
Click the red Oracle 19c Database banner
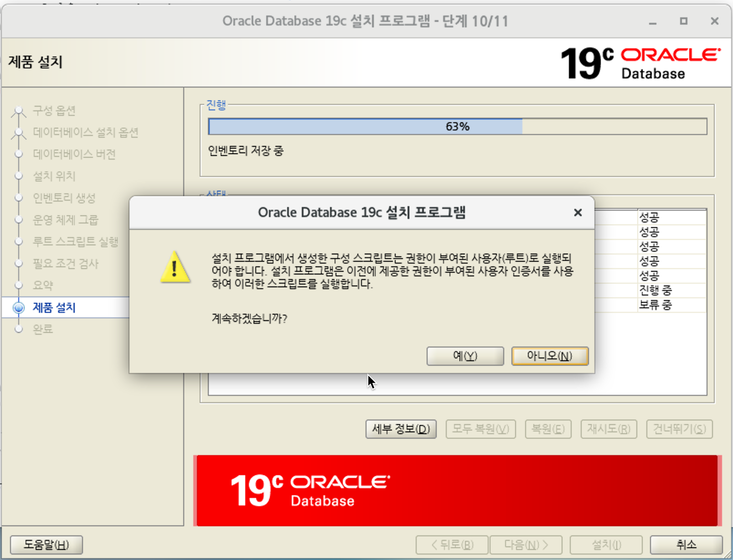coord(458,491)
